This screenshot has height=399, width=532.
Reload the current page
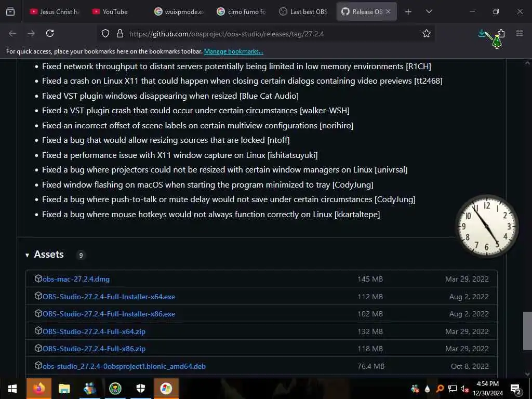50,33
